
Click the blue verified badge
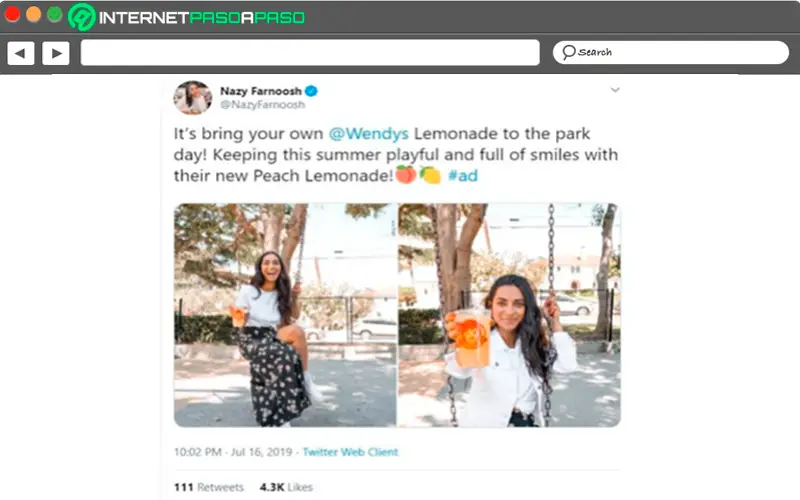point(311,91)
